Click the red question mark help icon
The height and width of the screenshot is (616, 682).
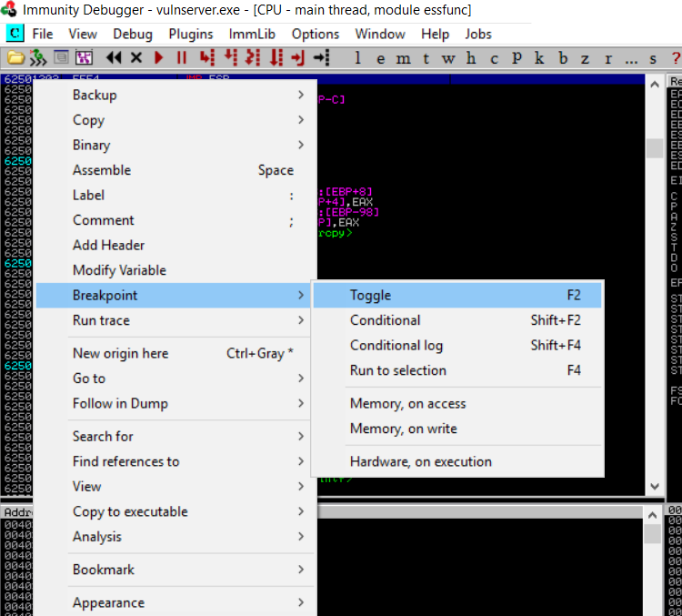[x=676, y=58]
